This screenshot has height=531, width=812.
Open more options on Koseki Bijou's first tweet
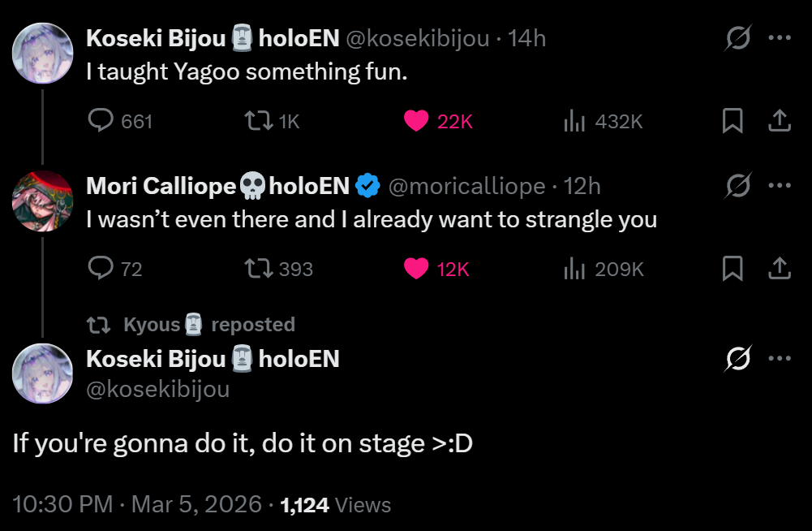780,37
